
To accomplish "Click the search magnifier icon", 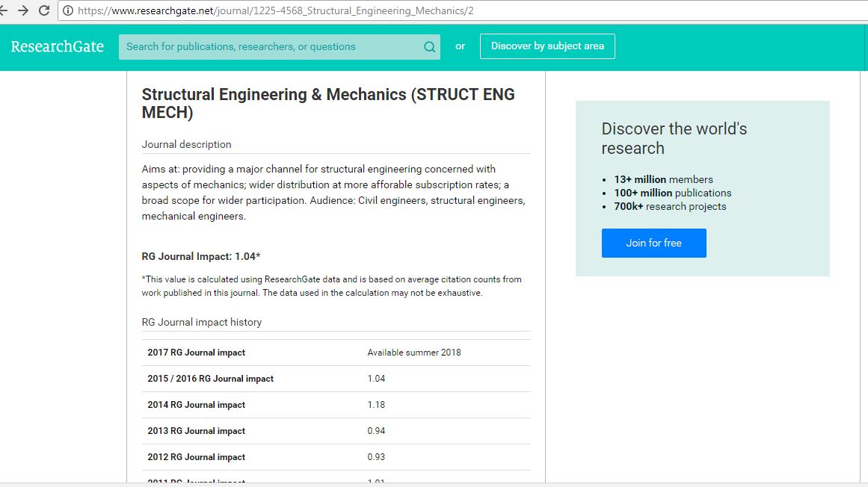I will [429, 46].
